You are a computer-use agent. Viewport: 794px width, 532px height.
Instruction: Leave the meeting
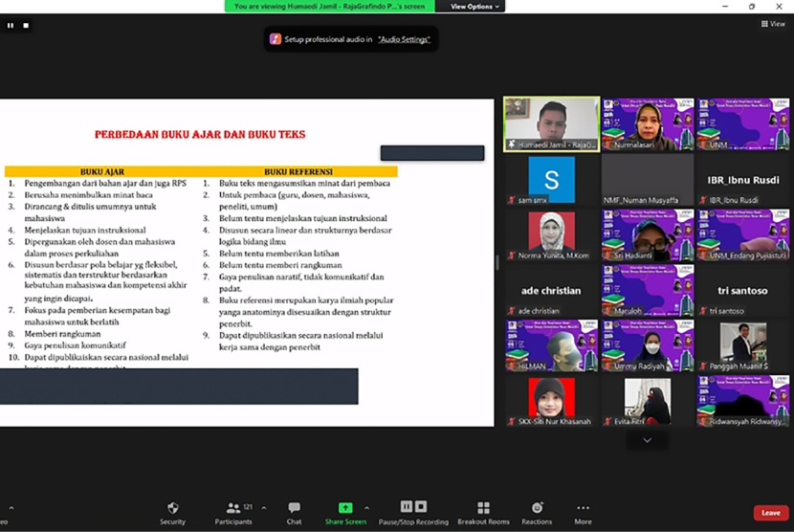[771, 513]
